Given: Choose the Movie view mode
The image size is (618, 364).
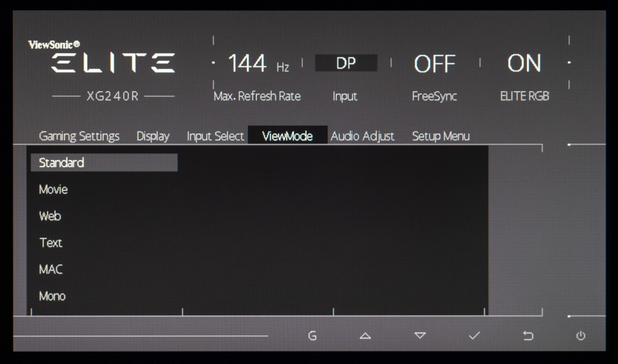Looking at the screenshot, I should [53, 190].
